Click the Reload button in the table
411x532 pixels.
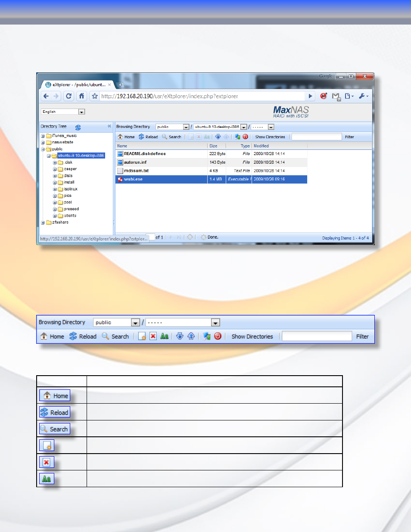[55, 412]
